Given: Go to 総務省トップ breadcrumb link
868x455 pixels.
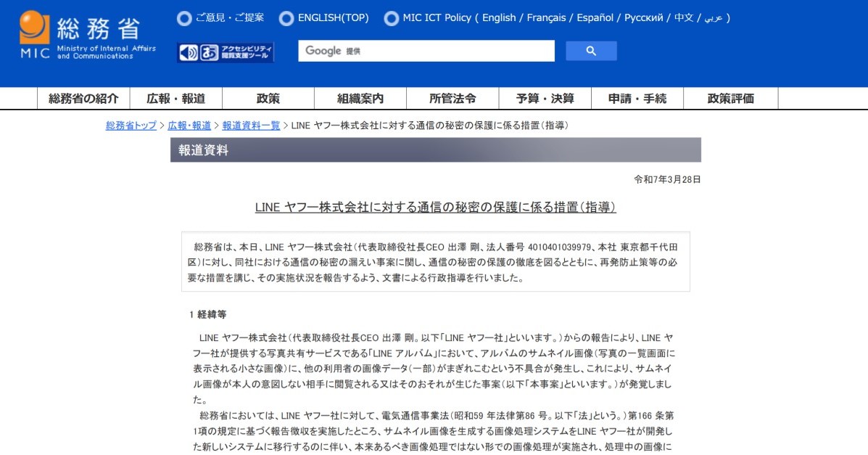Looking at the screenshot, I should [131, 126].
